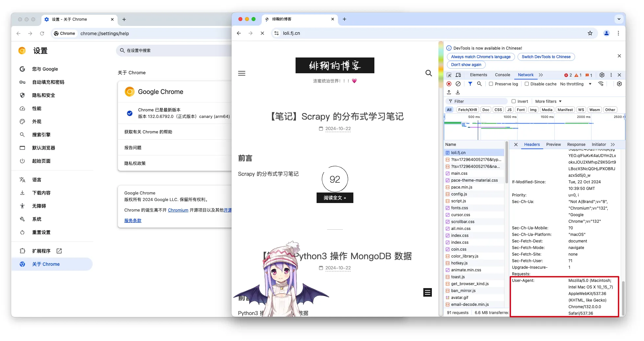Tick the Invert filter checkbox
The image size is (644, 341).
point(514,101)
